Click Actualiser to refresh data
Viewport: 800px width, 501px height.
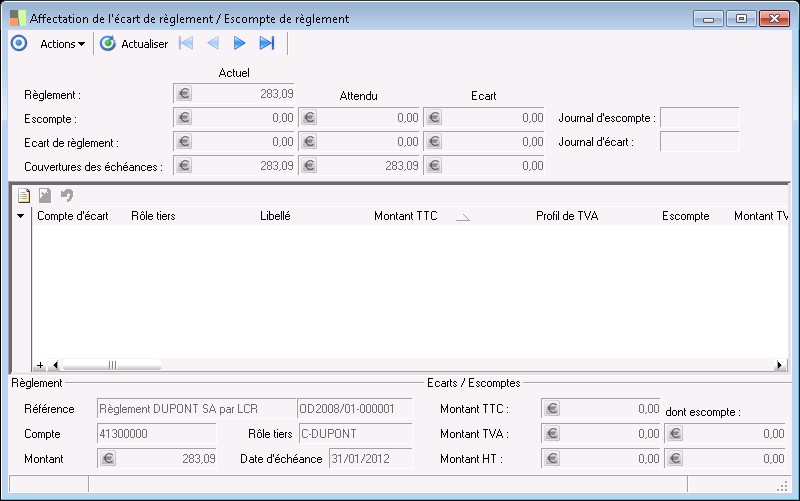coord(135,44)
